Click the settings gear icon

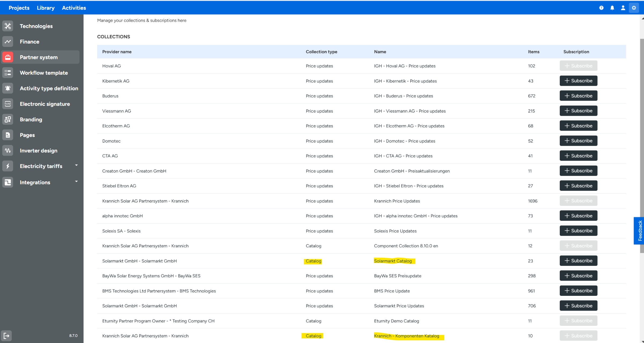634,8
